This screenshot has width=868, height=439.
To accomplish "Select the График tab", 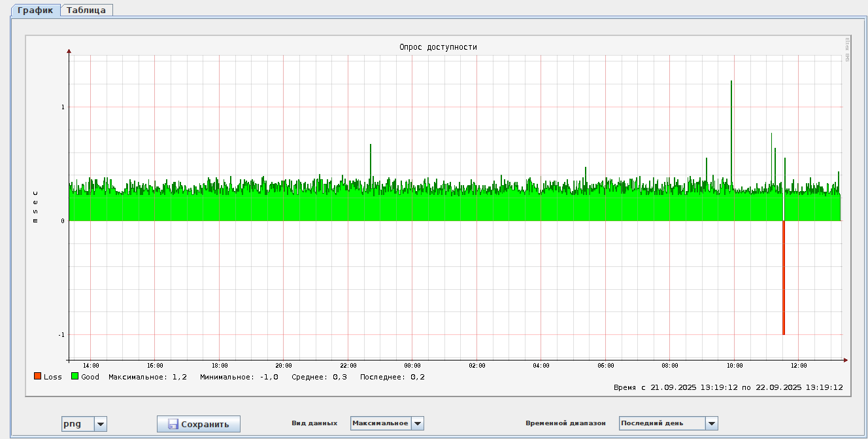I will (x=35, y=10).
